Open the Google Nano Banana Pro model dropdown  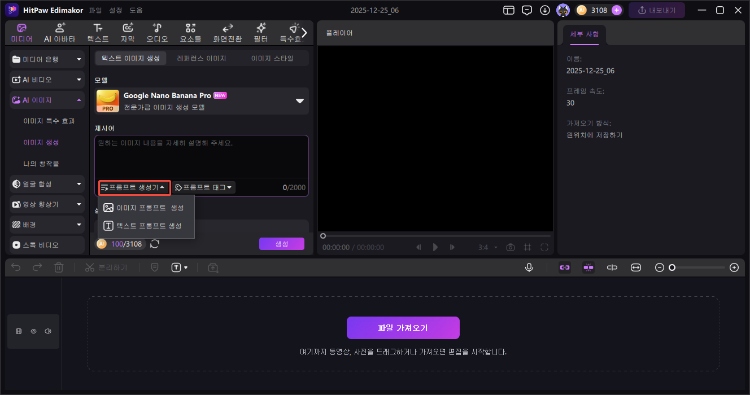click(202, 101)
